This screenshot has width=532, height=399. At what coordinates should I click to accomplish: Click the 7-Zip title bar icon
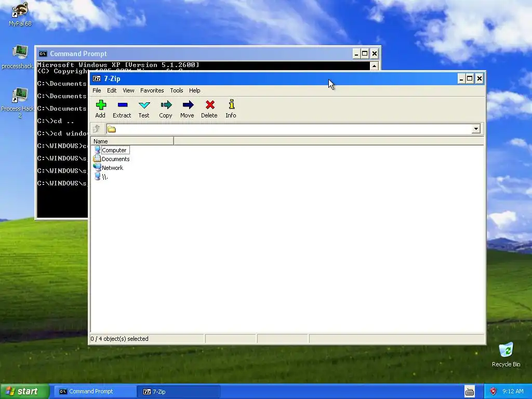tap(97, 78)
